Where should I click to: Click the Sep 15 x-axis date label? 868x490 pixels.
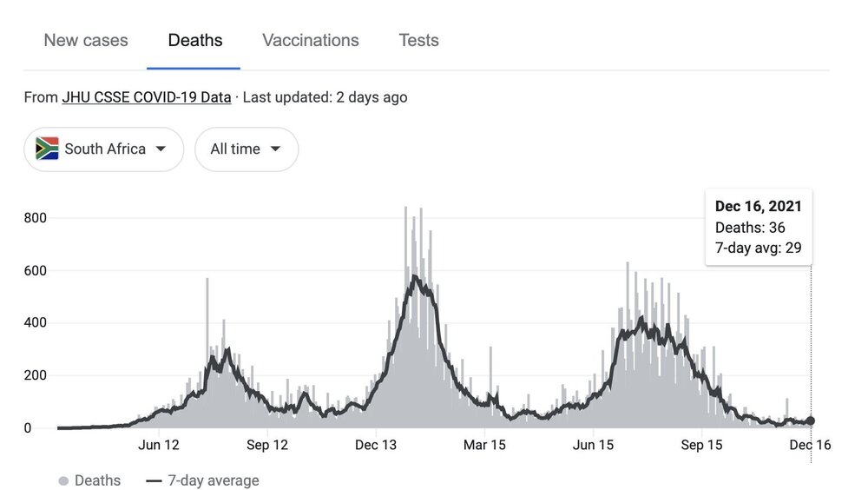[701, 446]
